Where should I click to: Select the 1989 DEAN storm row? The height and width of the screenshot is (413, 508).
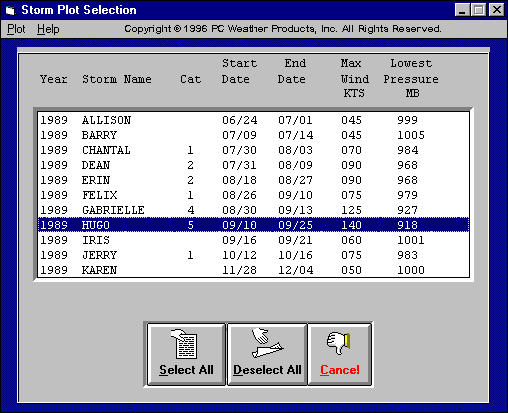253,165
